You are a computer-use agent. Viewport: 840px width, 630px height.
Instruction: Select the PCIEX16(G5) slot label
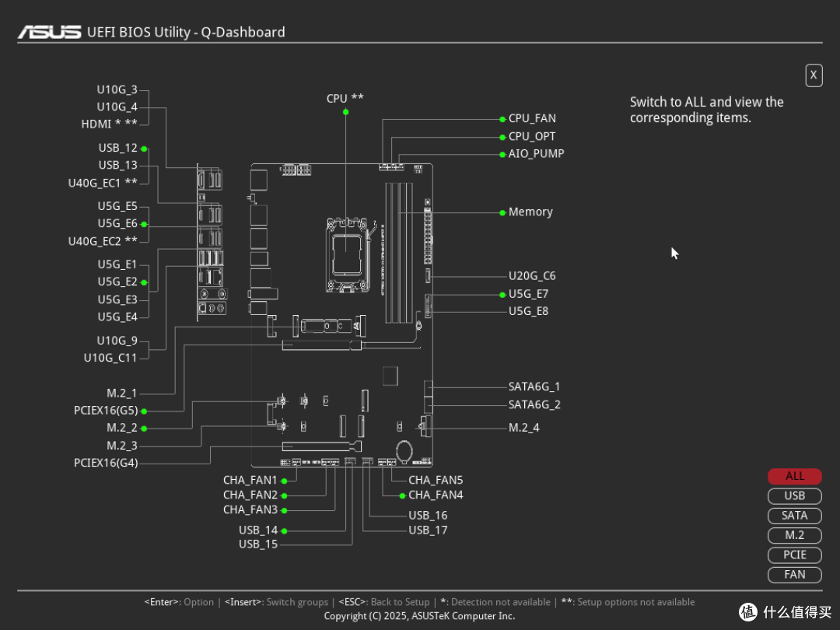(x=106, y=411)
